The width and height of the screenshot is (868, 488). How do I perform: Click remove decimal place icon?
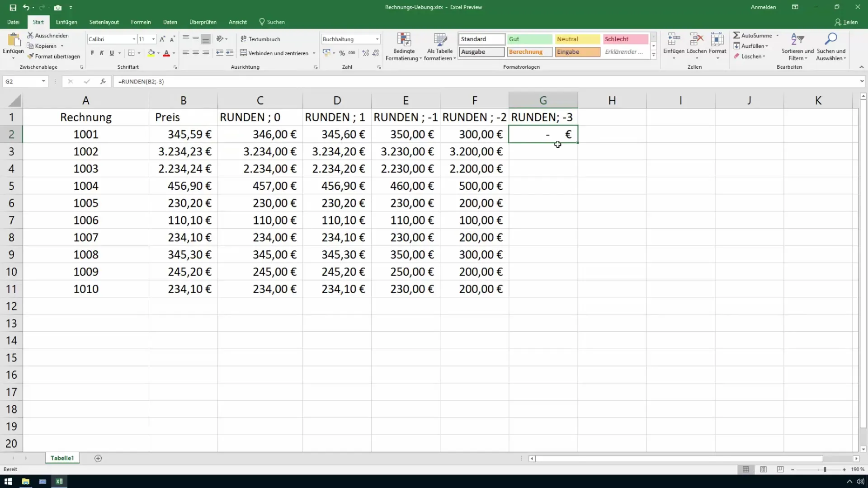(376, 53)
